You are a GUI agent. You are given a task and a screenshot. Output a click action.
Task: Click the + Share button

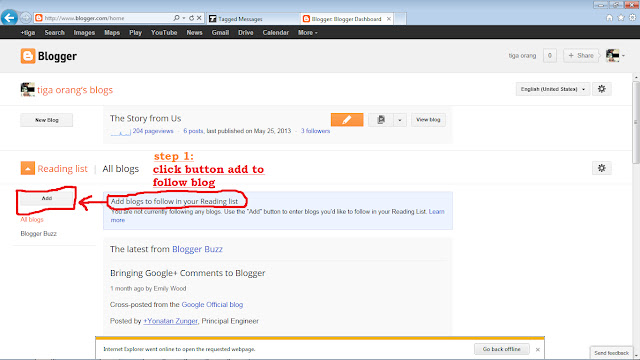pyautogui.click(x=580, y=56)
